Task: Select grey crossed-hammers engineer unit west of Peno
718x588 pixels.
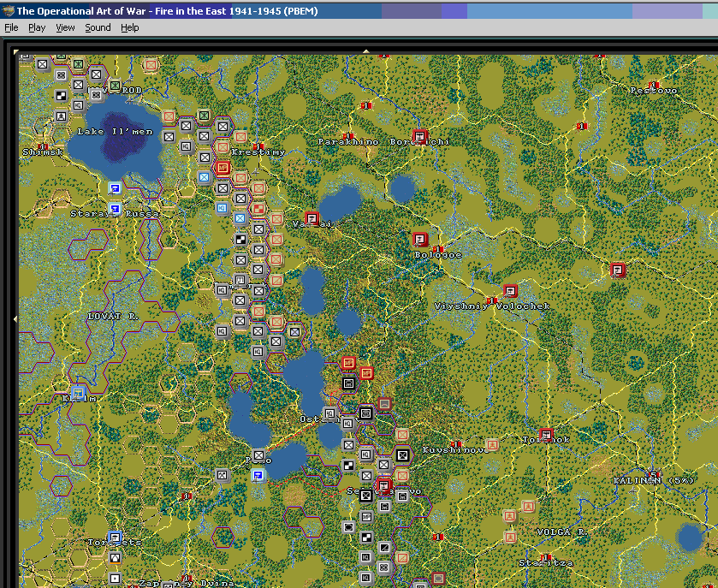Action: pos(223,475)
